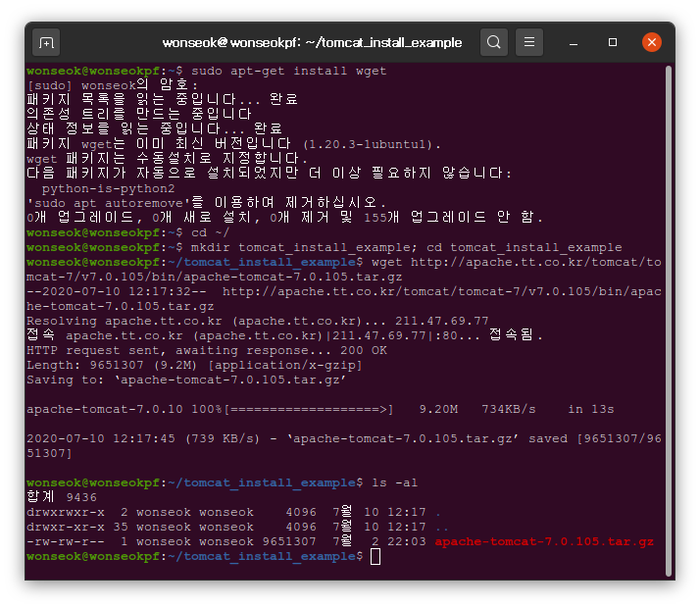This screenshot has height=608, width=700.
Task: Click the 'Resolving apache.tt.co.kr' line
Action: (258, 321)
